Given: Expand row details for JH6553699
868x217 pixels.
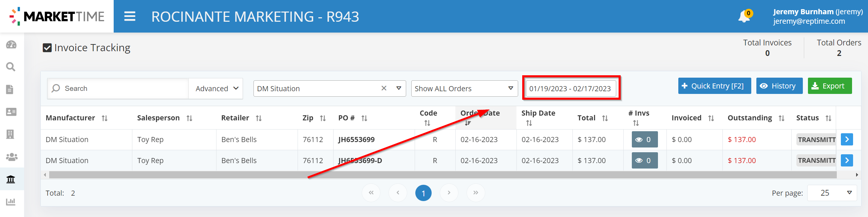Looking at the screenshot, I should click(847, 139).
